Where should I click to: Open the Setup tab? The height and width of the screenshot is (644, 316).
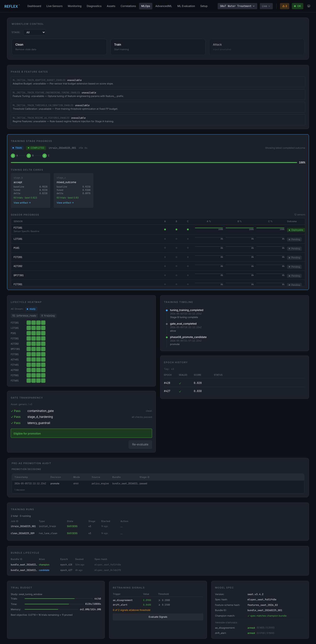click(204, 6)
